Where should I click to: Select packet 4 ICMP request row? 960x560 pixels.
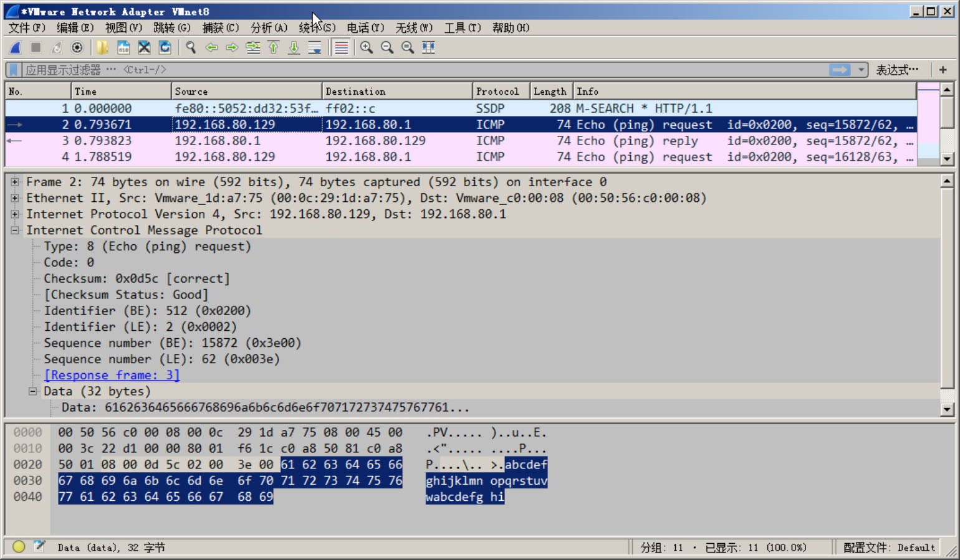pos(461,157)
